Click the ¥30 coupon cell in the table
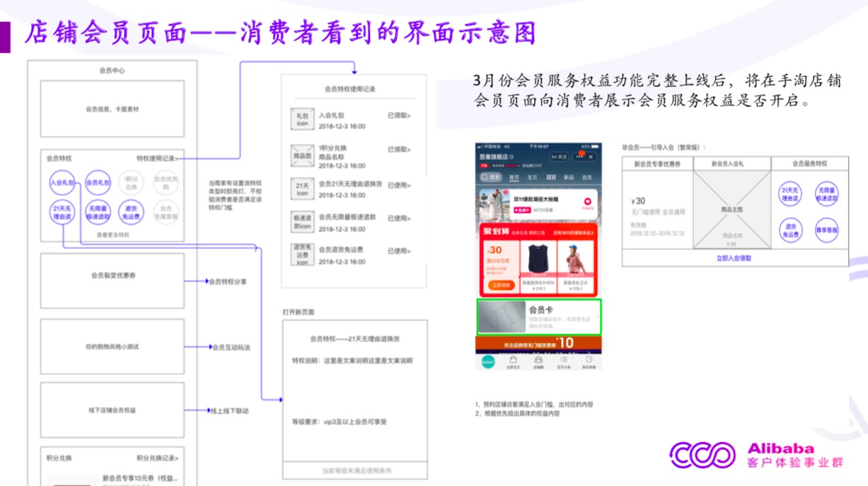 click(657, 211)
